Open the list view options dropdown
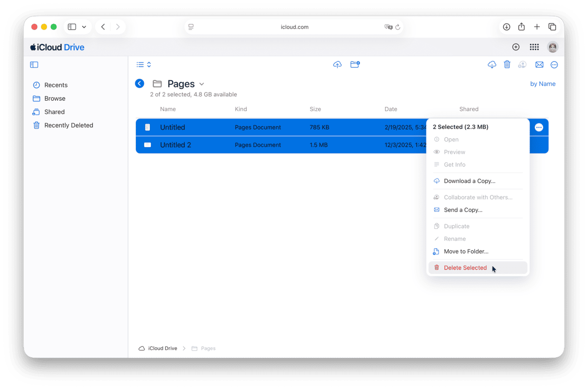The height and width of the screenshot is (389, 588). tap(144, 64)
